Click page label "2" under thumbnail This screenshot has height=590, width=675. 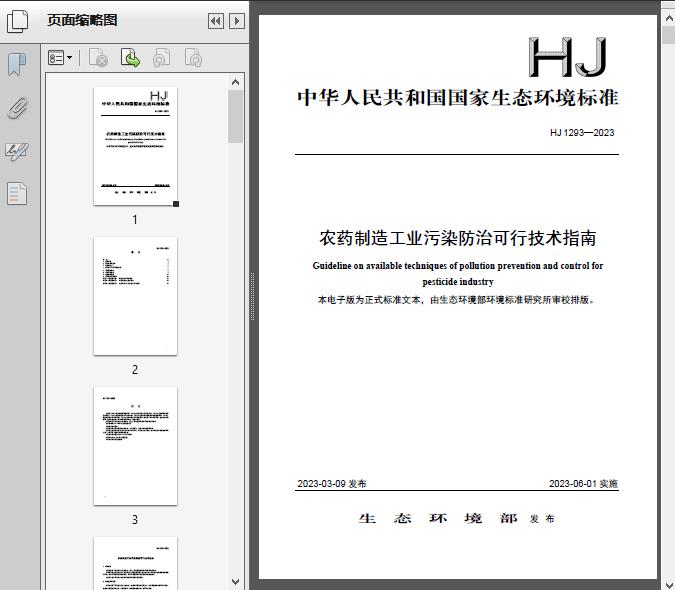point(135,370)
